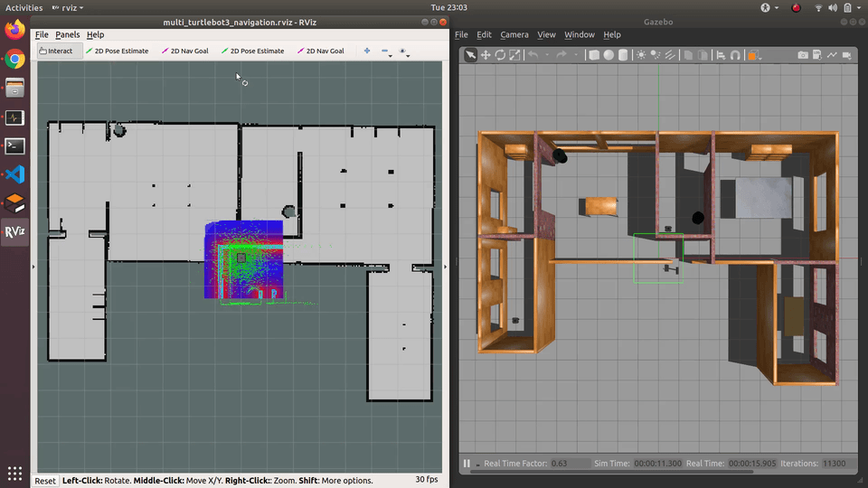Open the Camera menu in Gazebo
This screenshot has width=868, height=488.
point(514,34)
